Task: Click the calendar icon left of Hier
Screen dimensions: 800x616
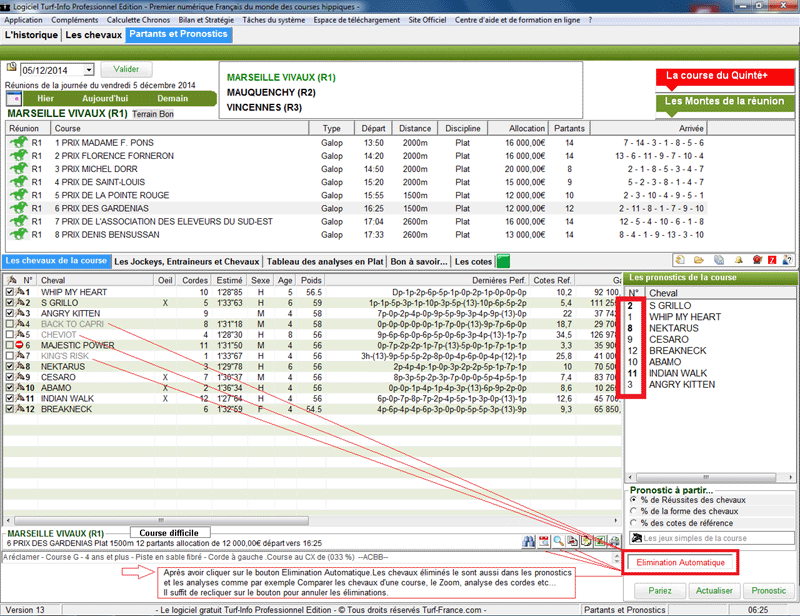Action: point(14,98)
